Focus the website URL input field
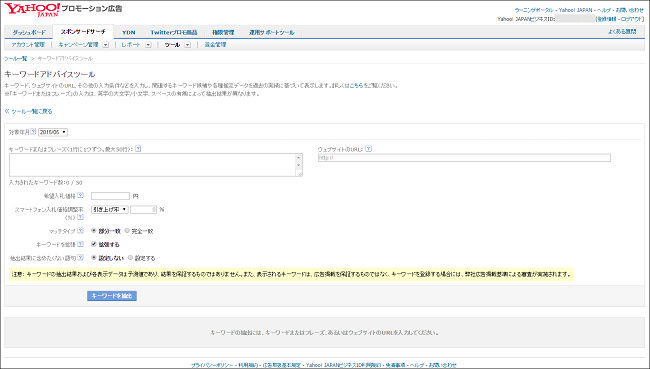The width and height of the screenshot is (650, 369). coord(464,158)
